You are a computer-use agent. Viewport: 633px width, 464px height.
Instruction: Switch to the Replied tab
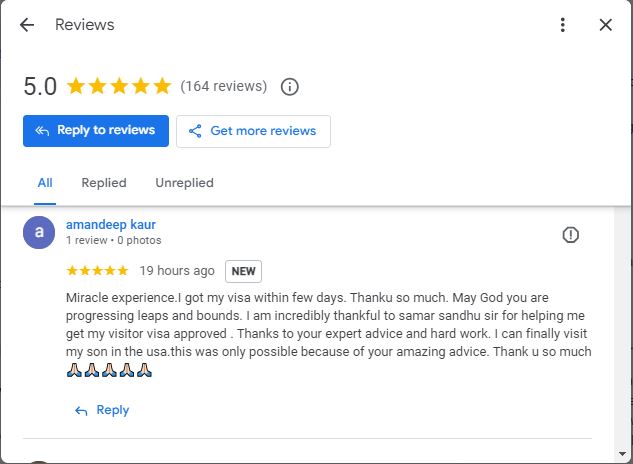pyautogui.click(x=104, y=183)
